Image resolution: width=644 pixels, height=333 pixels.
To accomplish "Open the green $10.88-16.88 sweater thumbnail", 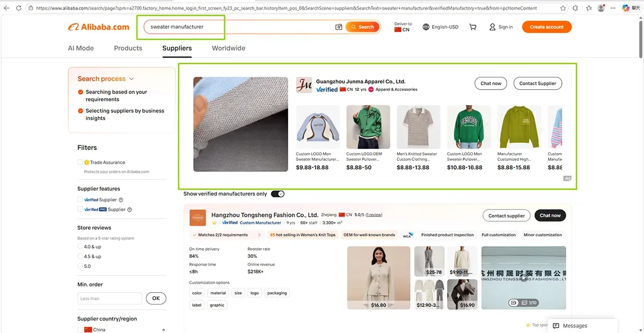I will [469, 127].
